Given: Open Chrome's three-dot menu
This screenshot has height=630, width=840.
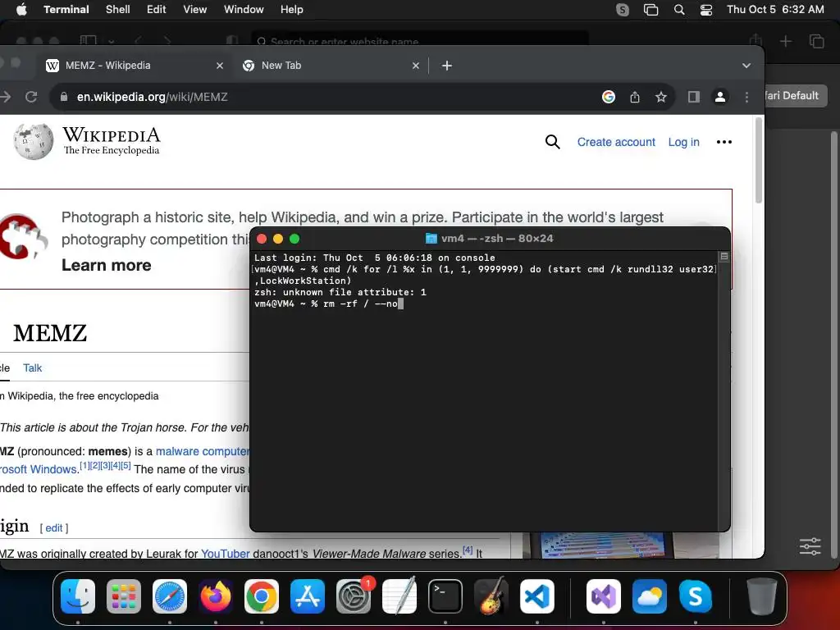Looking at the screenshot, I should pos(746,97).
